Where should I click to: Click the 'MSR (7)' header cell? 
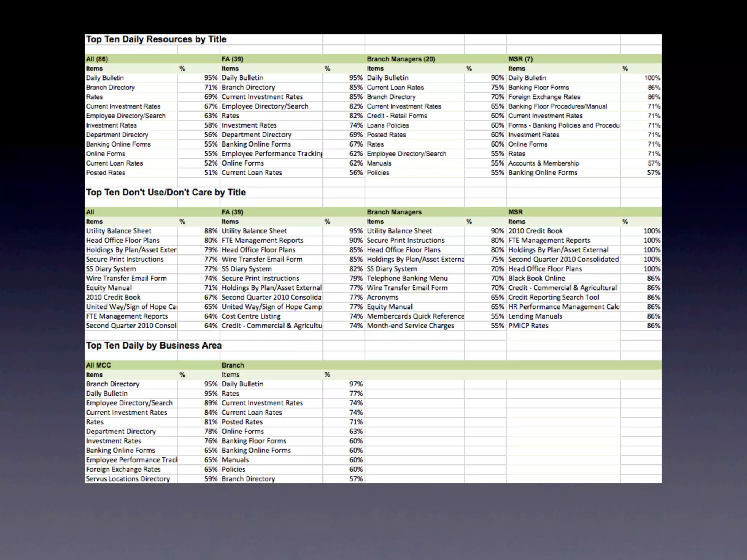[520, 59]
